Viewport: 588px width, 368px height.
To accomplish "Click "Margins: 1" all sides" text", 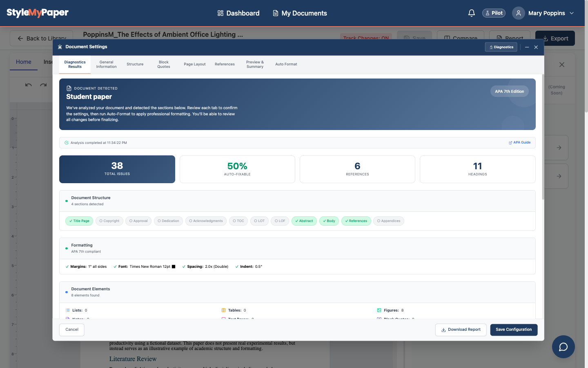I will (88, 267).
